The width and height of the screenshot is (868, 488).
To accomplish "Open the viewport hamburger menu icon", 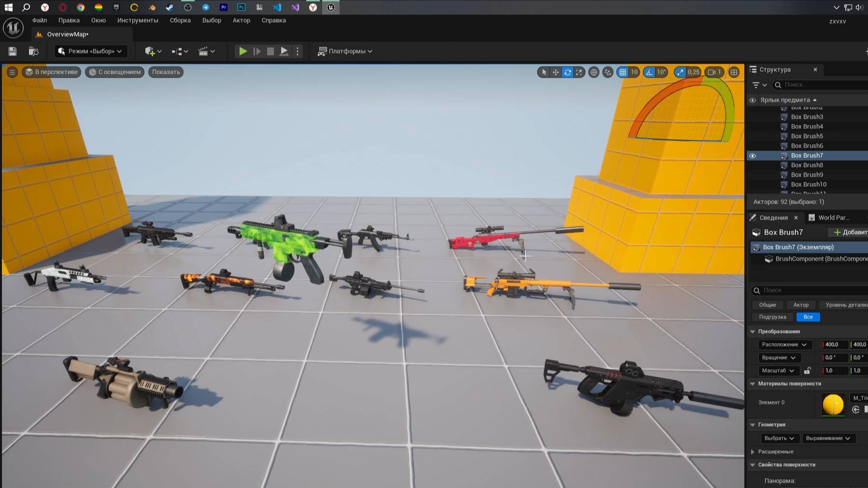I will (12, 72).
